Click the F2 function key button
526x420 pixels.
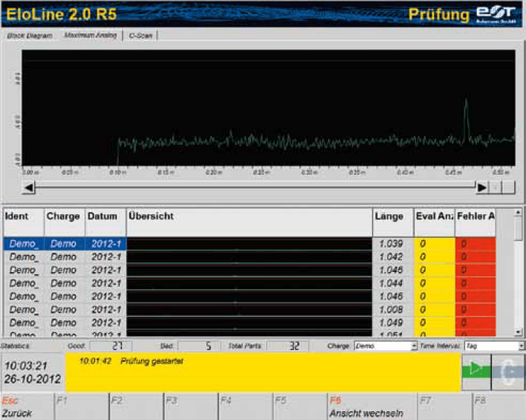(137, 407)
